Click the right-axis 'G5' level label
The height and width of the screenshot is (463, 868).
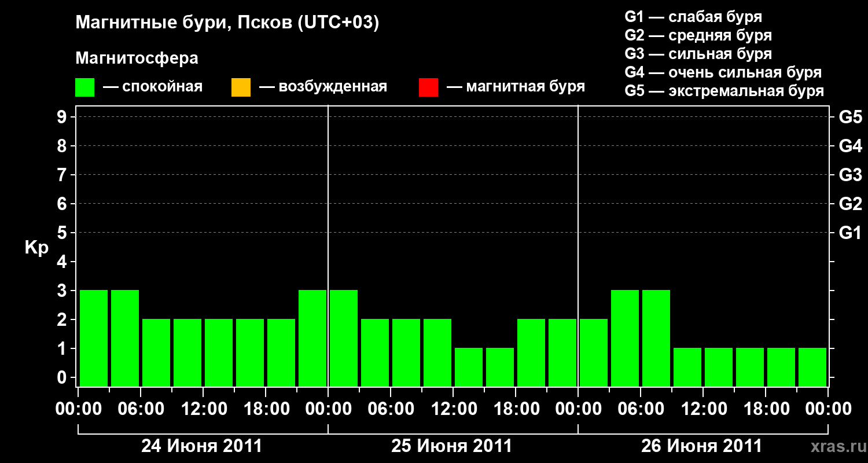coord(850,117)
